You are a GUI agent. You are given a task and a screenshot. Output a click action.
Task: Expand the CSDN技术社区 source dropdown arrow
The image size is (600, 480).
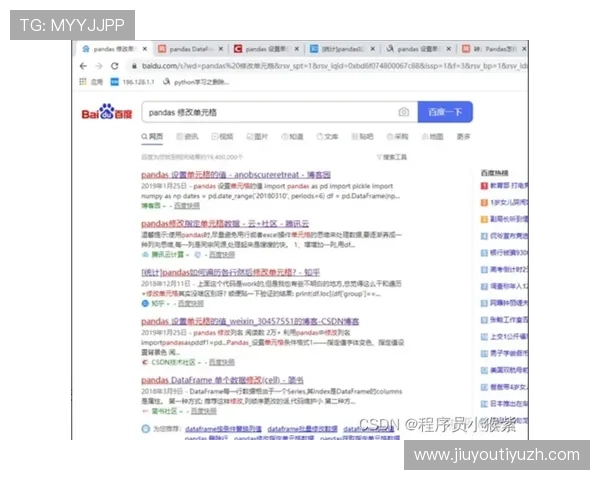click(199, 362)
